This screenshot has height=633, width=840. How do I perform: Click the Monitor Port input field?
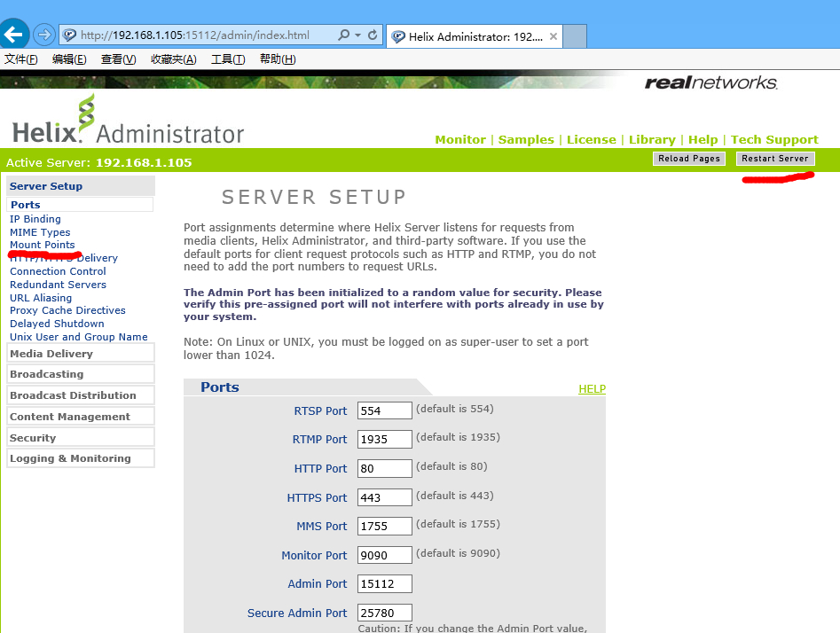pyautogui.click(x=385, y=555)
